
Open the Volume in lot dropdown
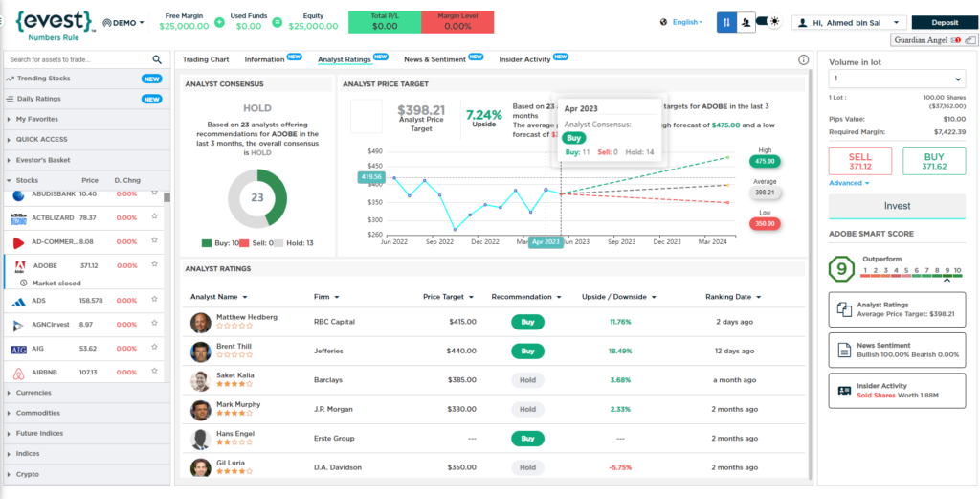tap(897, 79)
